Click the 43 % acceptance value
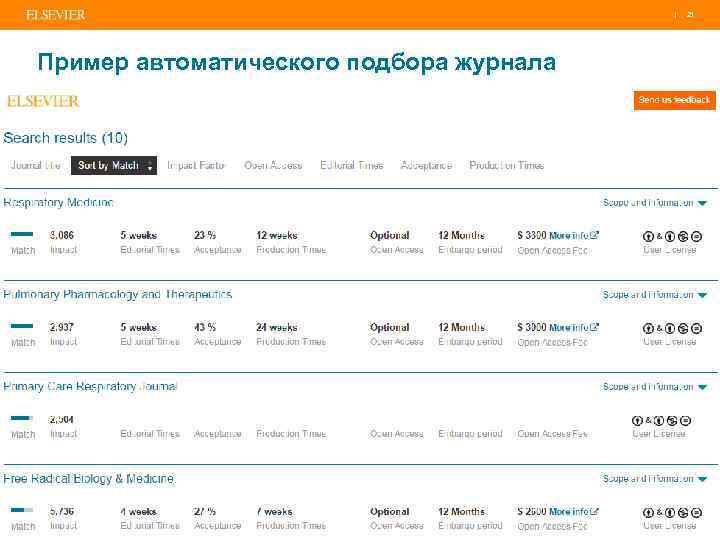The height and width of the screenshot is (540, 720). point(205,327)
